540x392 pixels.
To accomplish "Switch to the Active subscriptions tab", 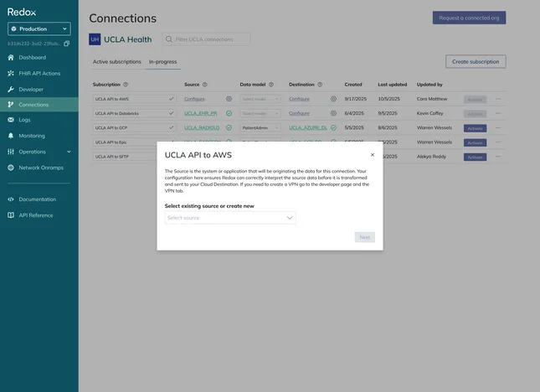I will coord(117,62).
